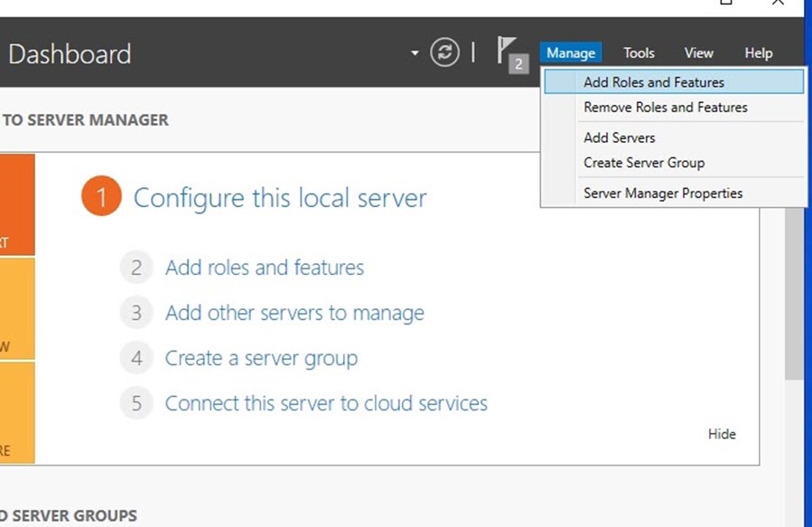This screenshot has height=527, width=812.
Task: Choose Add Roles and Features from menu
Action: (x=674, y=82)
